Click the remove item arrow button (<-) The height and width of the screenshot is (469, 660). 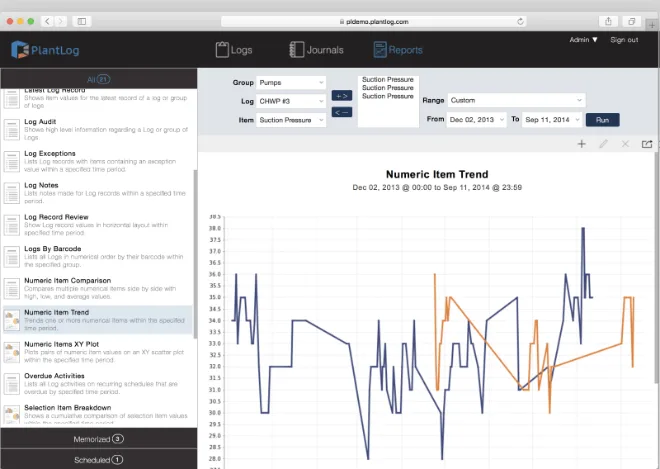pos(342,112)
